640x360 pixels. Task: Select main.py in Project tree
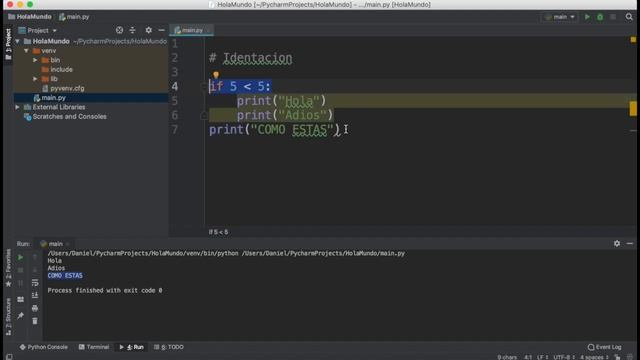tap(53, 98)
